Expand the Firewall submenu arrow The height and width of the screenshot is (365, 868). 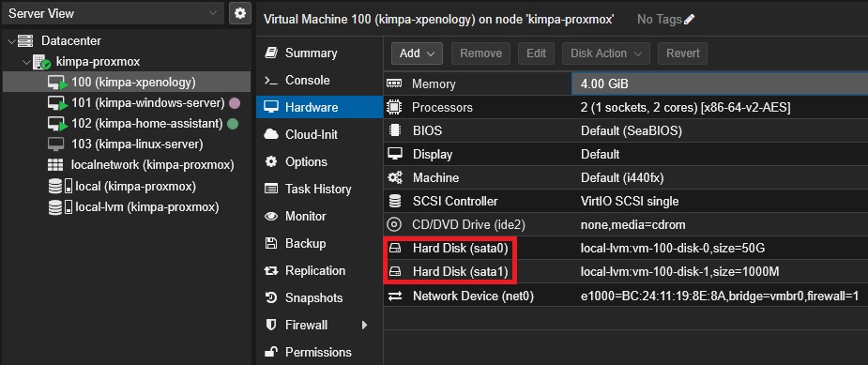point(365,325)
